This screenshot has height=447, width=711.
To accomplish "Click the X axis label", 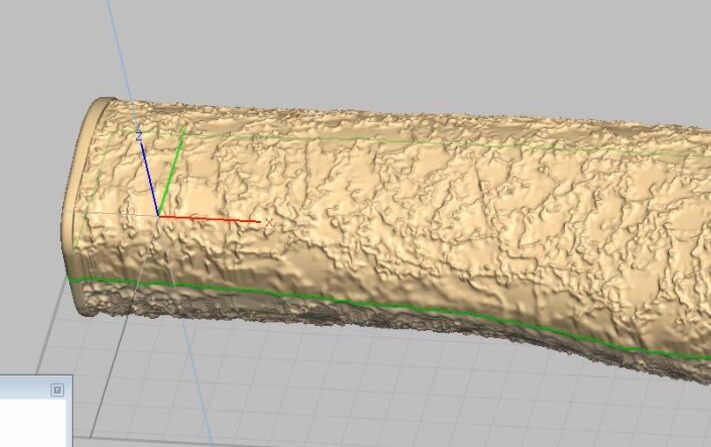I will click(269, 222).
